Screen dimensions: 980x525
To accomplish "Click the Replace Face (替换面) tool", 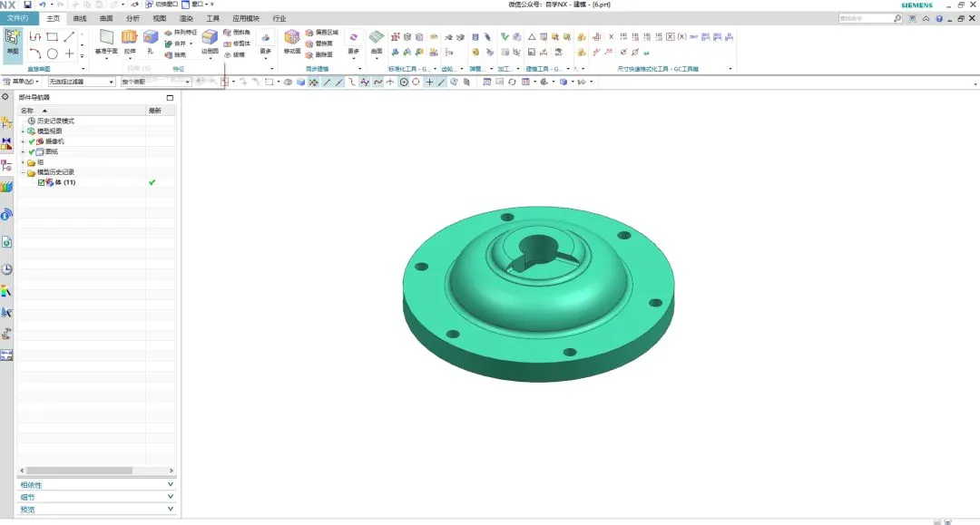I will click(x=319, y=44).
